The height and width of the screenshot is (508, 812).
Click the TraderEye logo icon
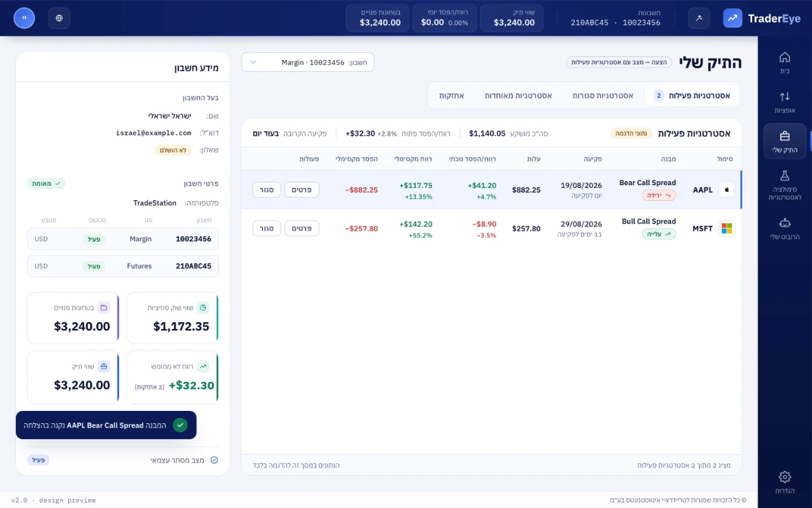click(732, 18)
